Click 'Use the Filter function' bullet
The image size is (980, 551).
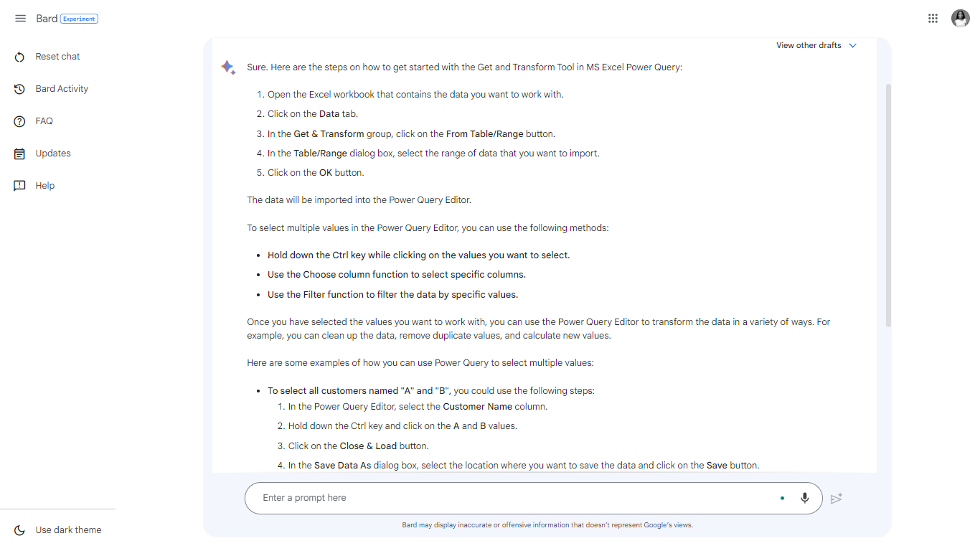click(392, 295)
